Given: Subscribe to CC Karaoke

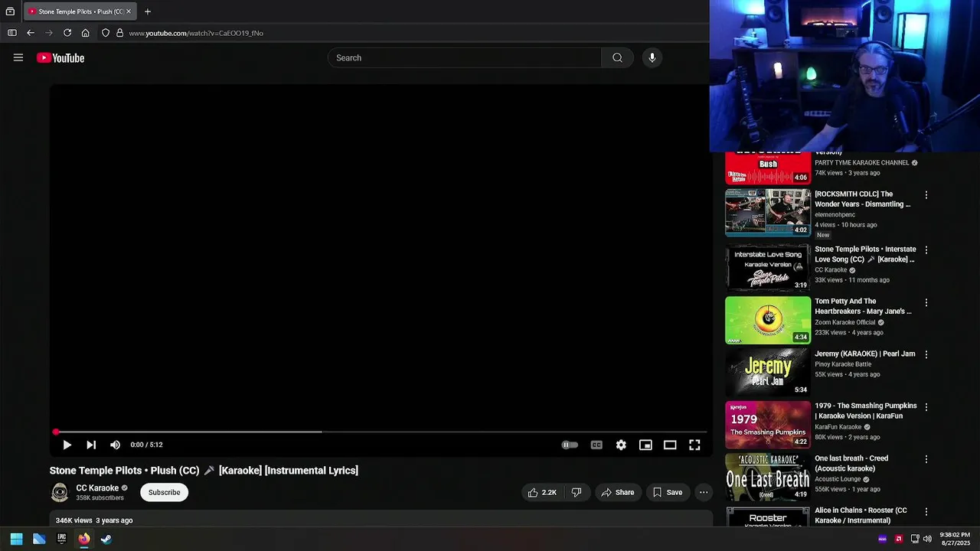Looking at the screenshot, I should (165, 492).
